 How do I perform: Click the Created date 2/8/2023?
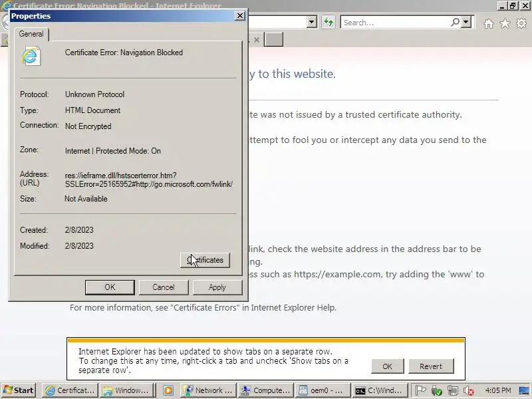tap(79, 230)
